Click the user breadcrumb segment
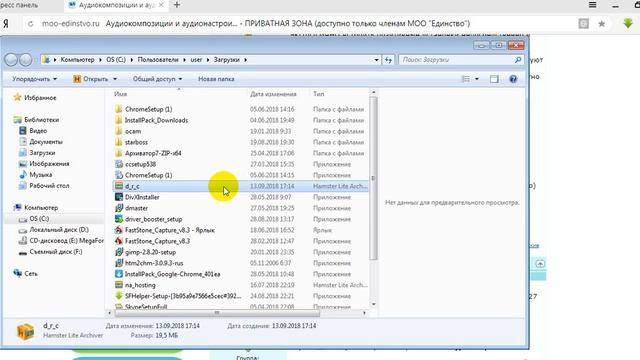This screenshot has width=640, height=360. point(196,60)
